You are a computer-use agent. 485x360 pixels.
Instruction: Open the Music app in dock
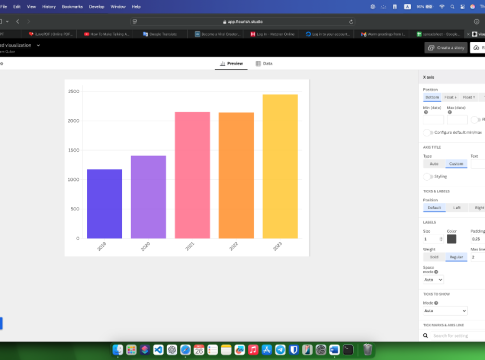click(253, 350)
